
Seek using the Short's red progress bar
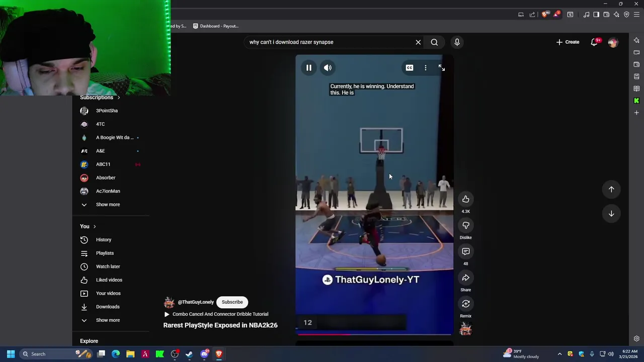[x=374, y=334]
